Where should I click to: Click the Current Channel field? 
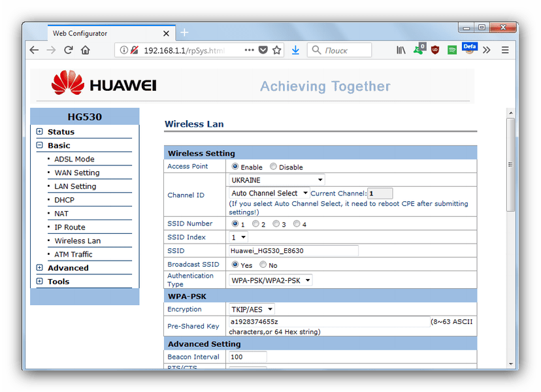click(x=380, y=193)
